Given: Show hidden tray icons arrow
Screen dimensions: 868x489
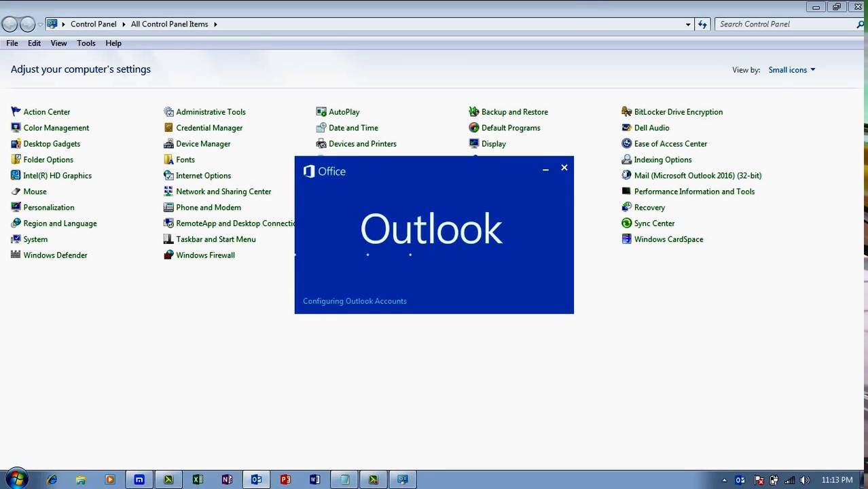Looking at the screenshot, I should 724,480.
